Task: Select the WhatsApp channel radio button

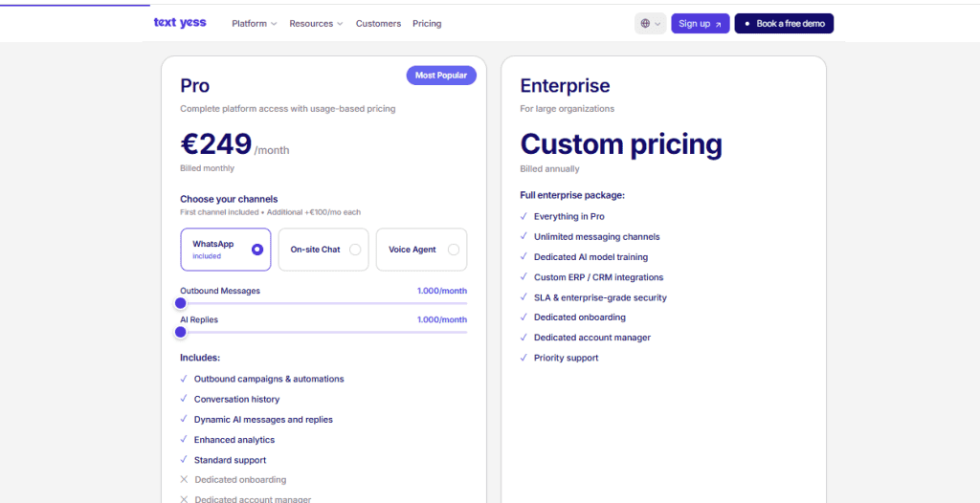Action: coord(256,250)
